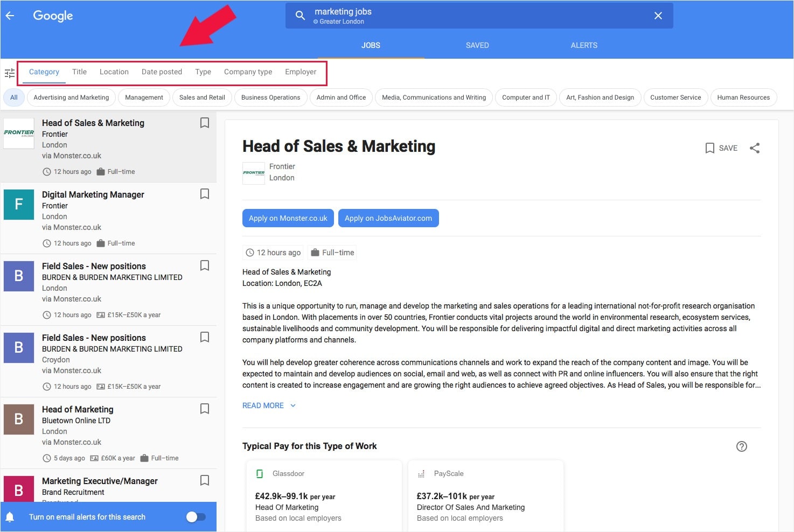Filter by Human Resources chip
Viewport: 794px width, 532px height.
[x=743, y=97]
